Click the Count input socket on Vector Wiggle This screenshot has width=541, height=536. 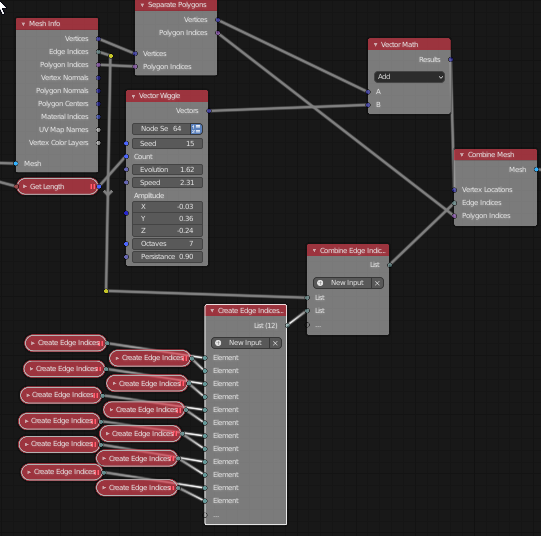(126, 157)
